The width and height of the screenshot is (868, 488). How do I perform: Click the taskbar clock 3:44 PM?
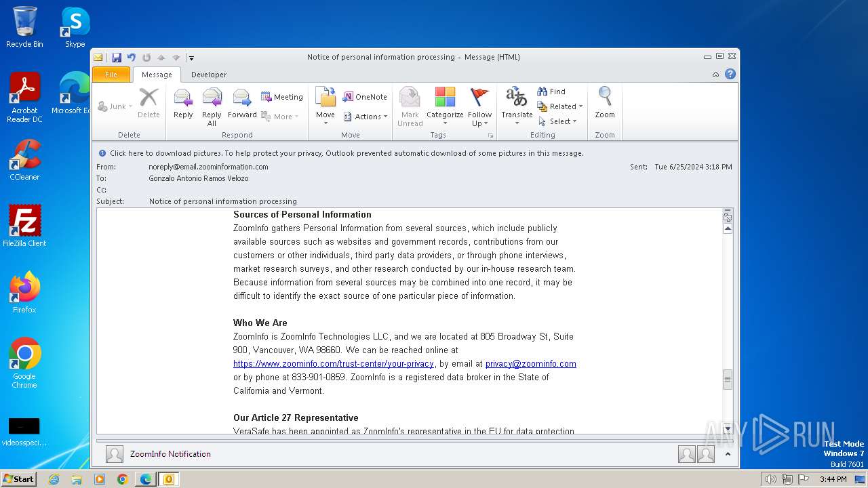(x=833, y=479)
